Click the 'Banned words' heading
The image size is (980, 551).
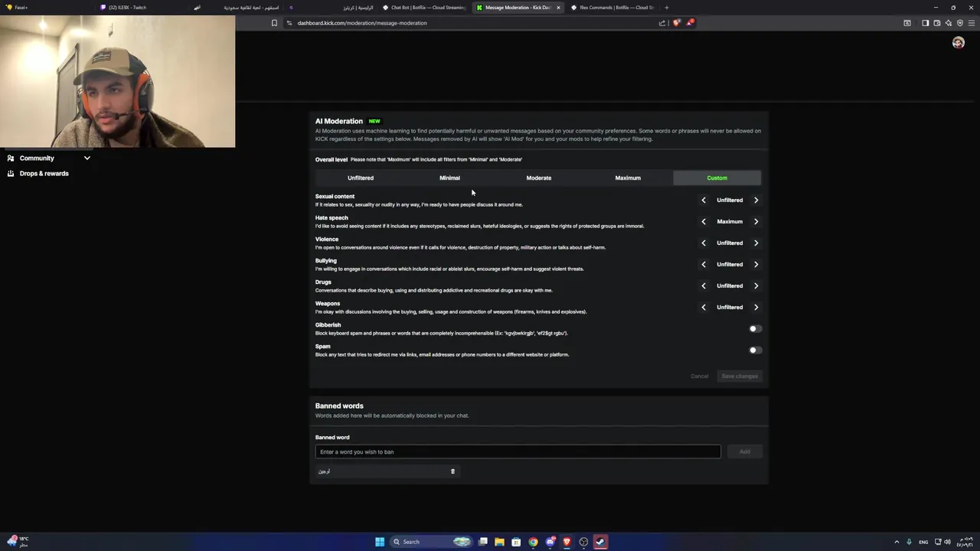coord(339,406)
